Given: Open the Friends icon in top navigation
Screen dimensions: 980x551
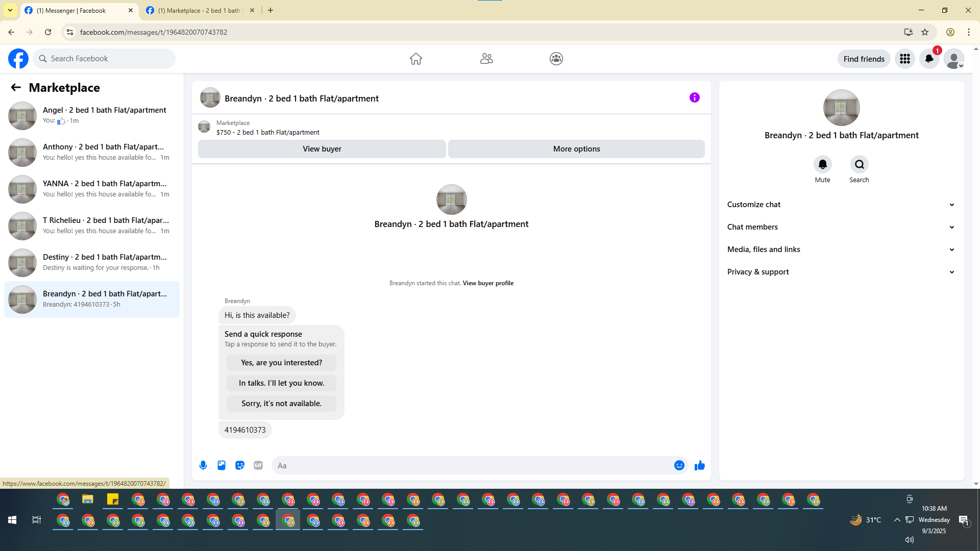Looking at the screenshot, I should [486, 59].
